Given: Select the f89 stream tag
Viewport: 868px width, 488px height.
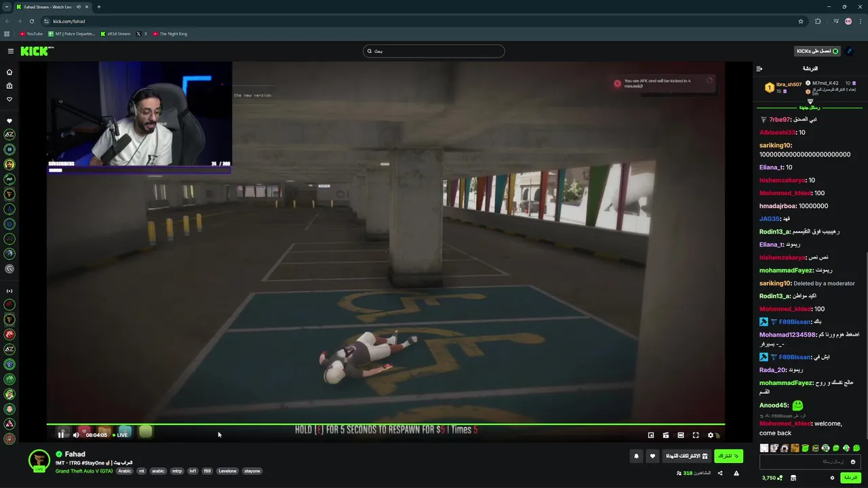Looking at the screenshot, I should click(208, 471).
